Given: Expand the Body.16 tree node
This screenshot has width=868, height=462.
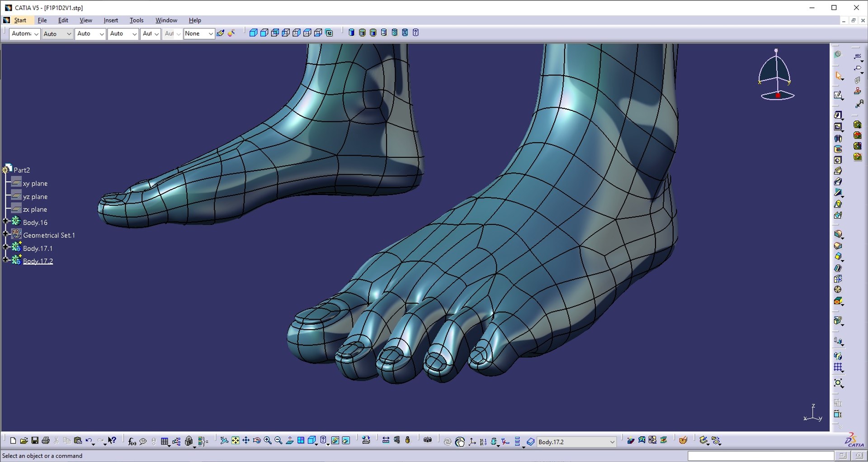Looking at the screenshot, I should (5, 221).
